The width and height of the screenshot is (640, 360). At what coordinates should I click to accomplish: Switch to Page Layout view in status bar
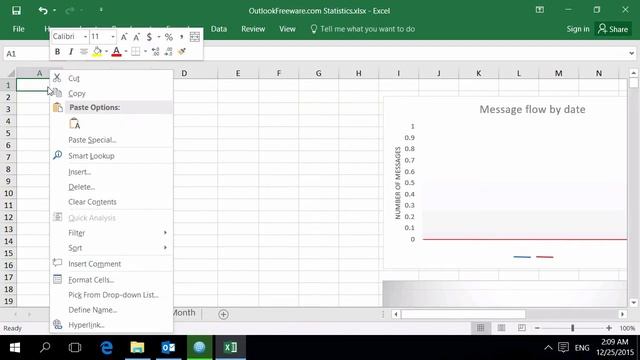tap(501, 328)
